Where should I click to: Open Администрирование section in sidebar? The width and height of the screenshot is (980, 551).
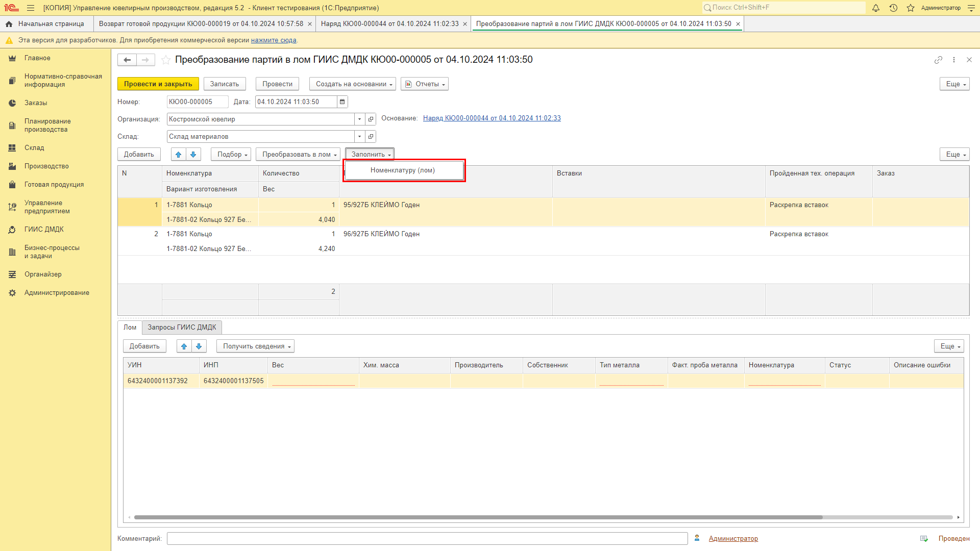57,293
